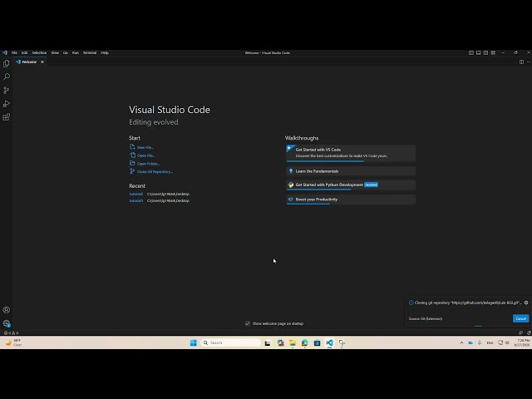This screenshot has width=532, height=399.
Task: Close the Welcome tab
Action: 42,62
